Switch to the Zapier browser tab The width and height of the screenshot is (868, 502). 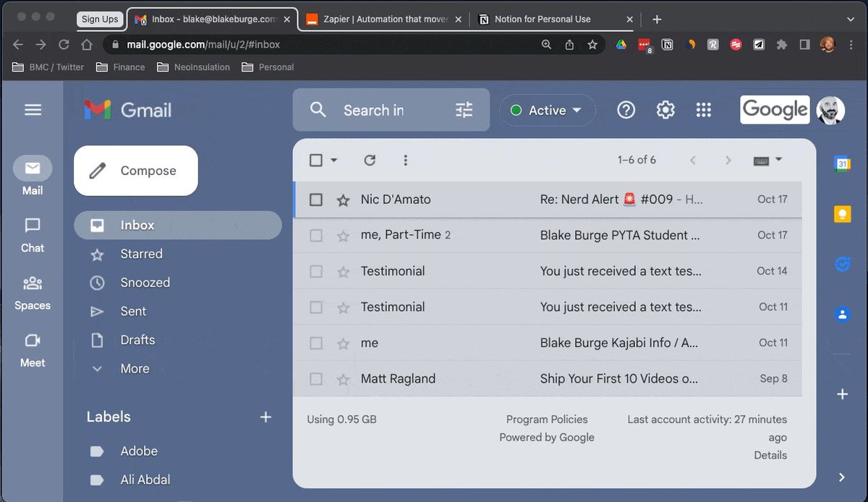385,20
